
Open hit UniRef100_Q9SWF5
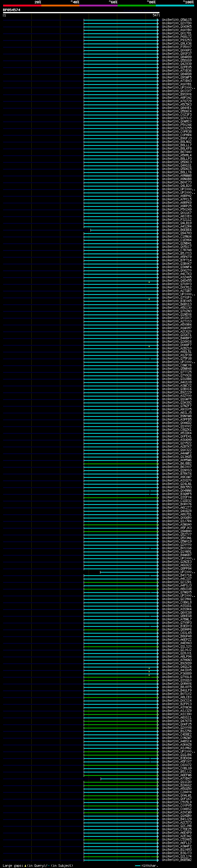click(177, 78)
